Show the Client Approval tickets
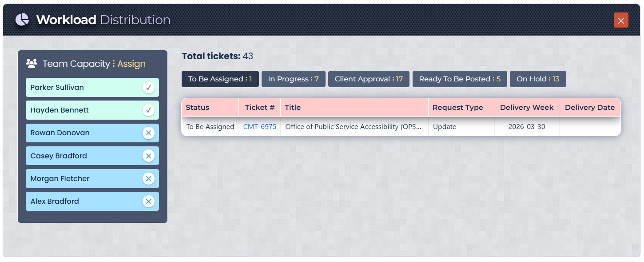Image resolution: width=644 pixels, height=262 pixels. pos(369,79)
